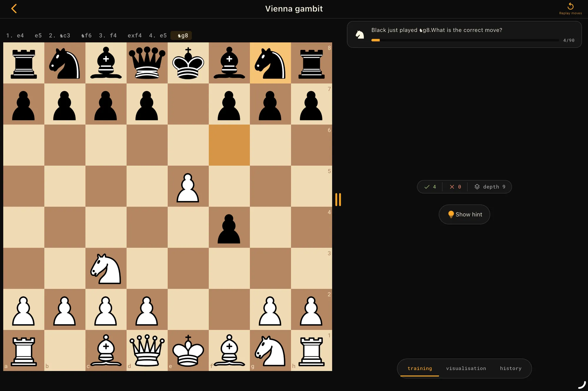This screenshot has height=391, width=588.
Task: Select the white bishop on c1
Action: pyautogui.click(x=106, y=350)
